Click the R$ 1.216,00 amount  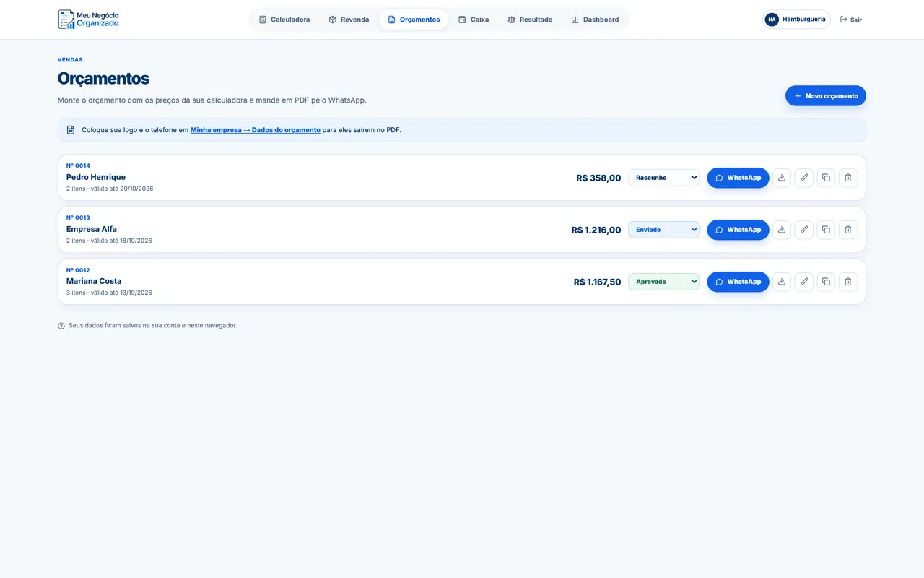[596, 230]
